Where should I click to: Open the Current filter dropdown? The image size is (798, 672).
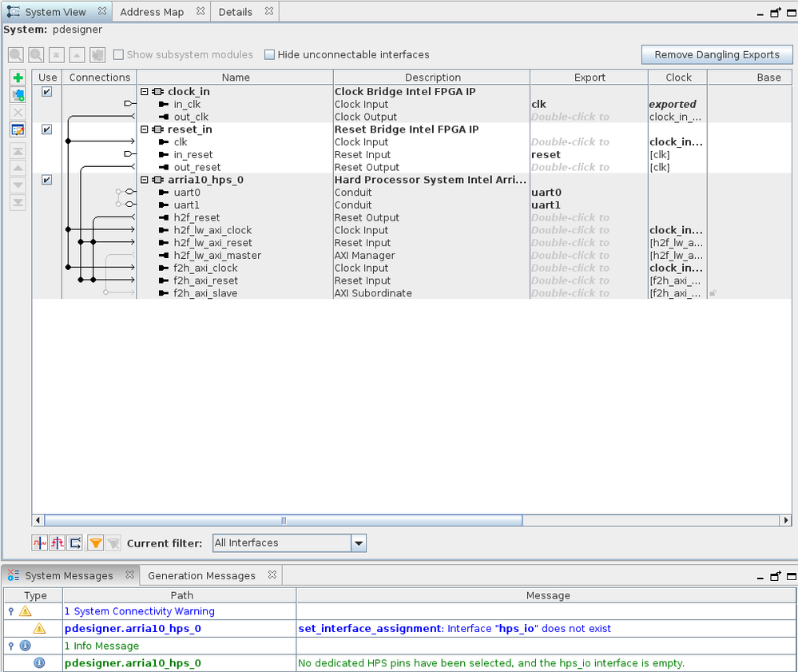pos(359,543)
